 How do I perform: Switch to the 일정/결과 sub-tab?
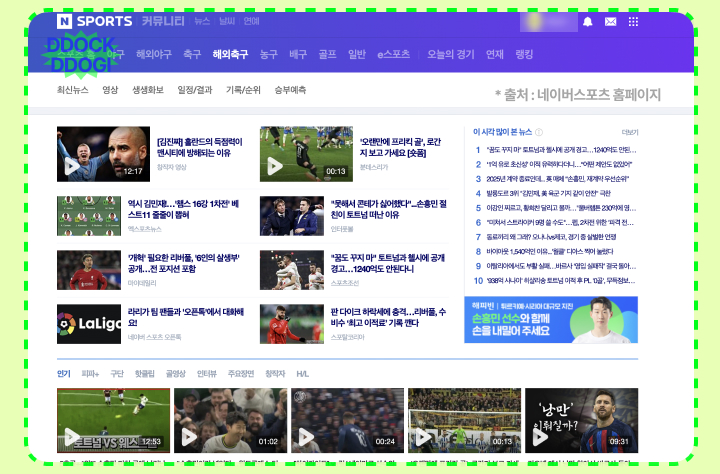(x=195, y=90)
